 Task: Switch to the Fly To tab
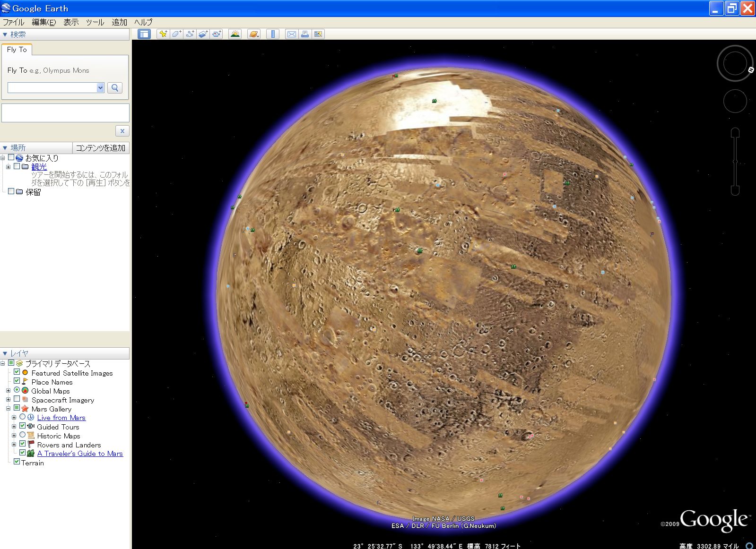[x=17, y=50]
